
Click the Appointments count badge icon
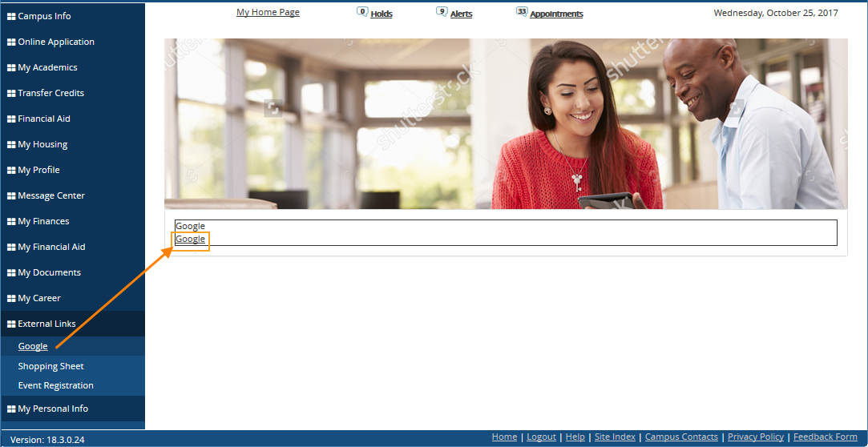pos(522,12)
